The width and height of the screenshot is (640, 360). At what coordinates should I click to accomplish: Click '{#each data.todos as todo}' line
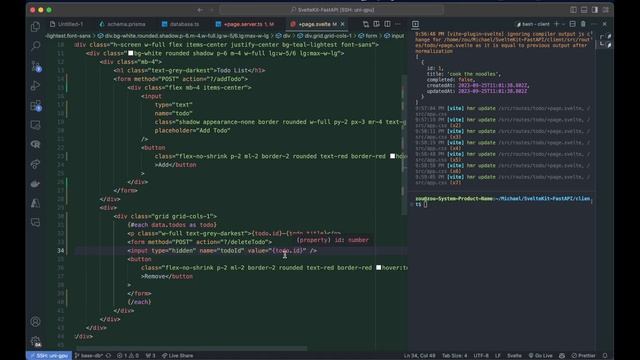pos(172,224)
